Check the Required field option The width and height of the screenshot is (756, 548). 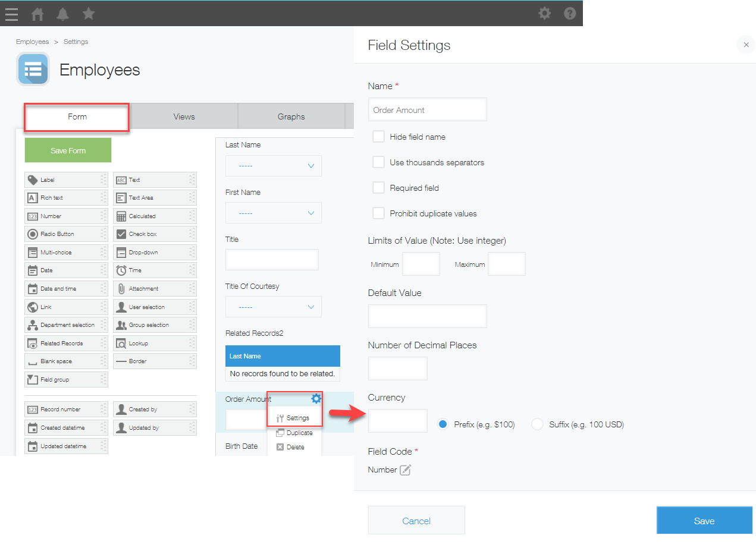tap(378, 188)
